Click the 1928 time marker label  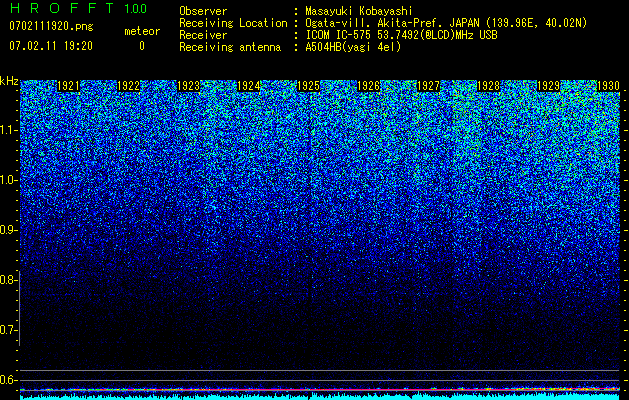point(488,86)
